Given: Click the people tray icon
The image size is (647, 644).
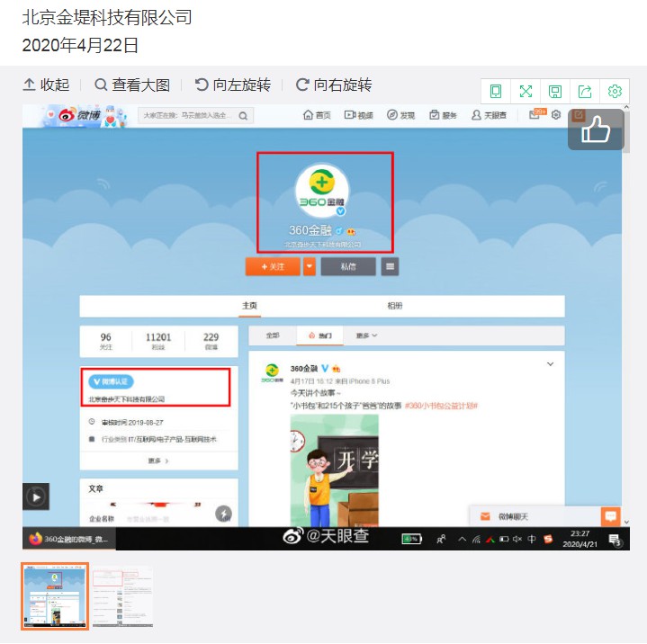Looking at the screenshot, I should pos(441,539).
